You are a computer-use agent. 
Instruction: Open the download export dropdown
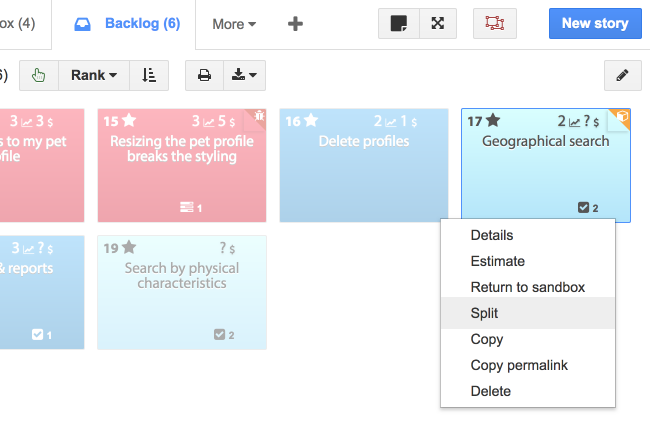[x=243, y=75]
